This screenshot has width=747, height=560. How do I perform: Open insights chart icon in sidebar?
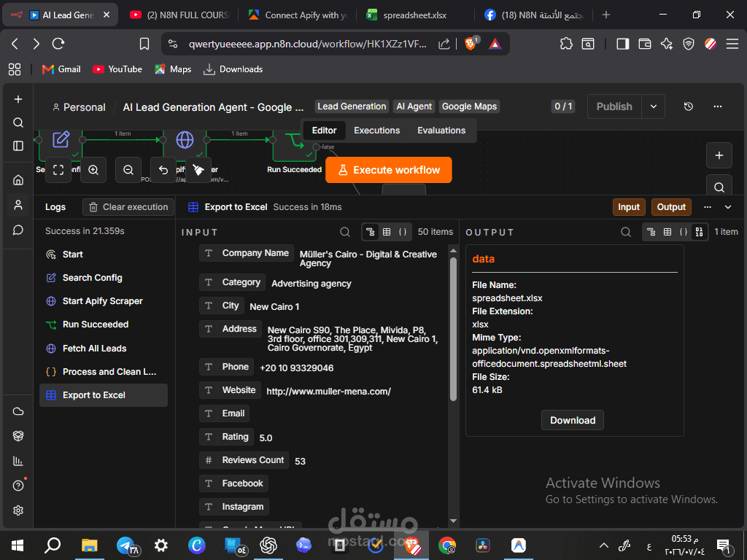pos(18,461)
